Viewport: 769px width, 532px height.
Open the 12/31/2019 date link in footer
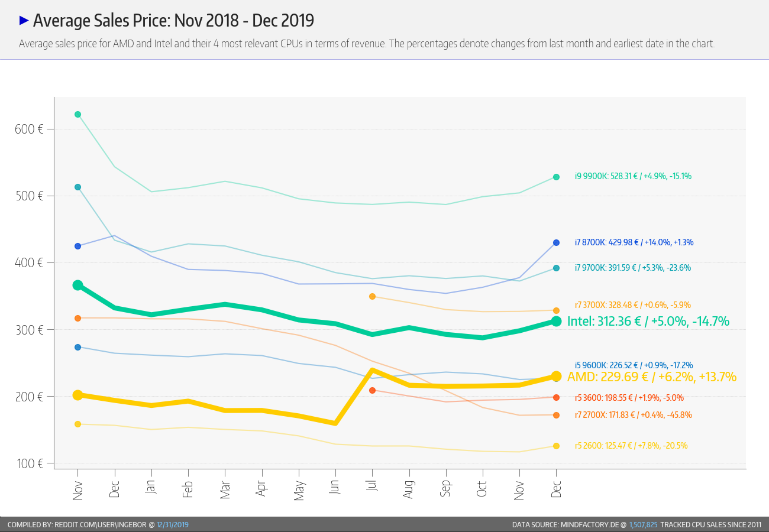[173, 525]
